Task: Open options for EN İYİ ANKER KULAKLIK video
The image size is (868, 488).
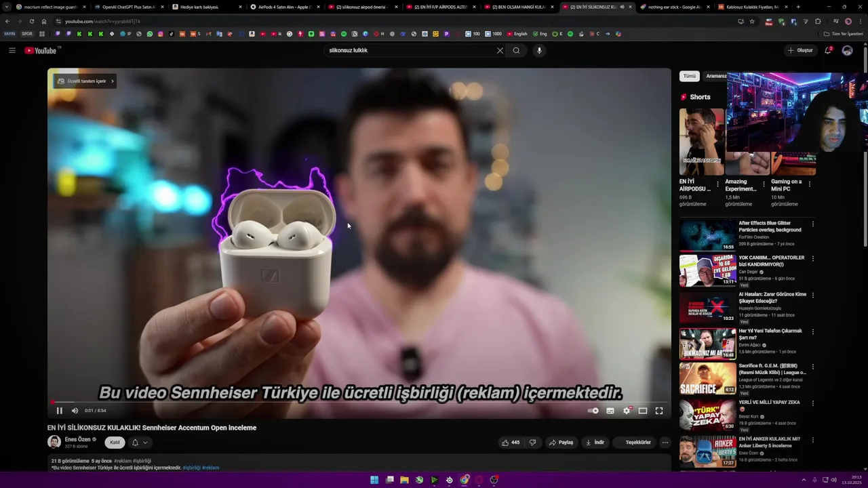Action: coord(812,439)
